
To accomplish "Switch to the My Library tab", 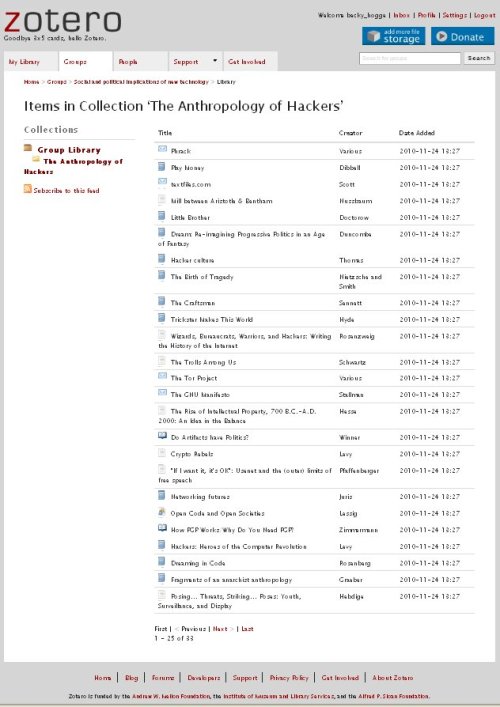I will [31, 62].
